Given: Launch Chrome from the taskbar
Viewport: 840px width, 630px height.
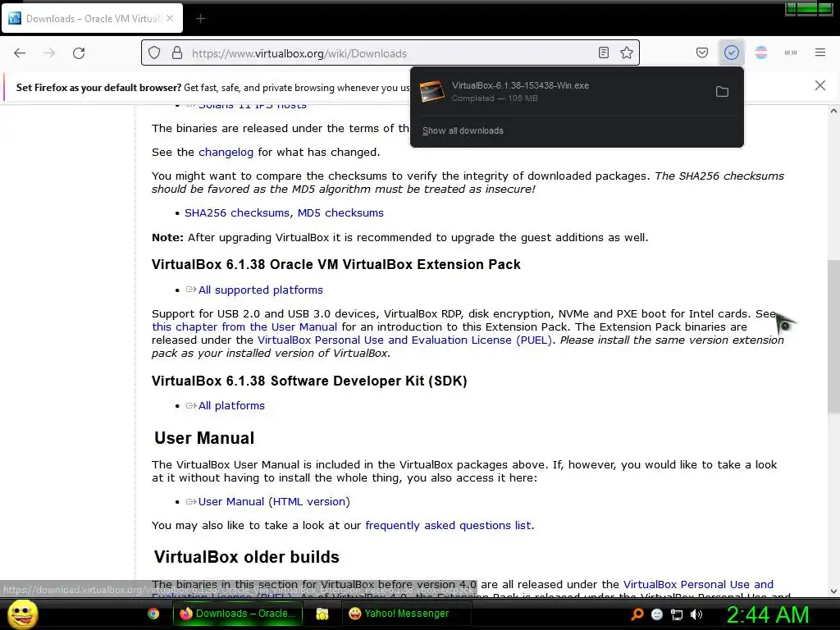Looking at the screenshot, I should [x=153, y=614].
